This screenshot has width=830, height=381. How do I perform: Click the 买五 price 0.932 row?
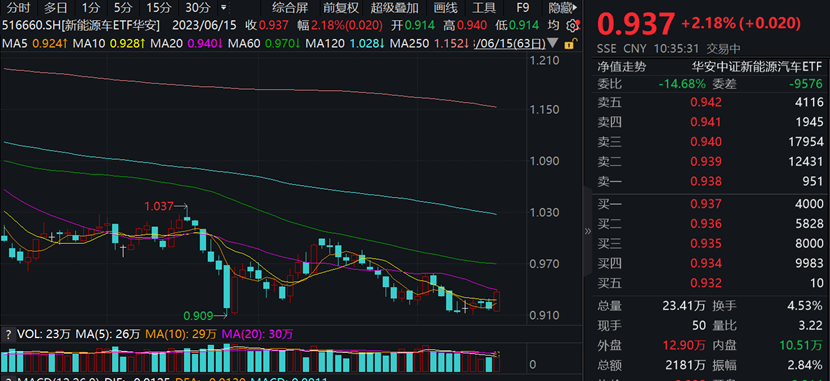(x=710, y=284)
